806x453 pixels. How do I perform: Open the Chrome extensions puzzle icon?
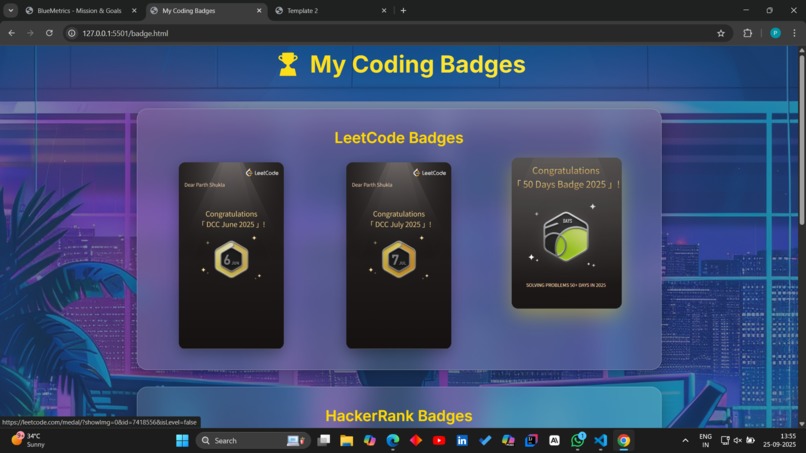[x=747, y=33]
